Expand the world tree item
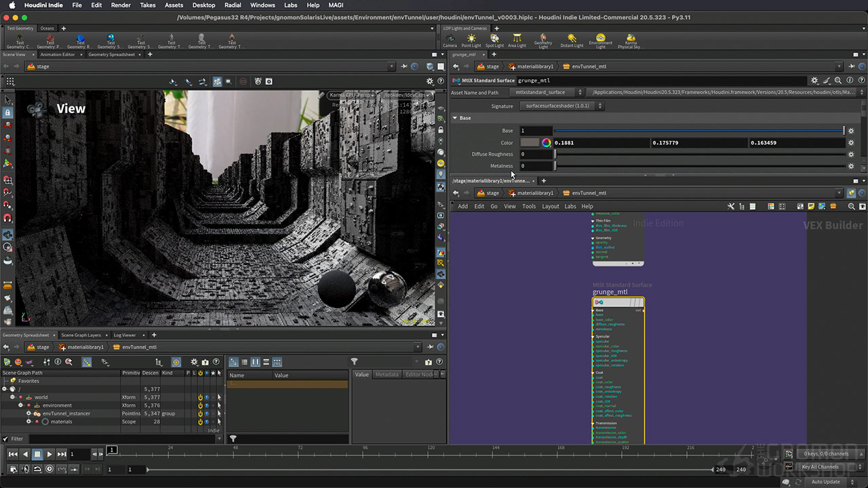 [12, 397]
